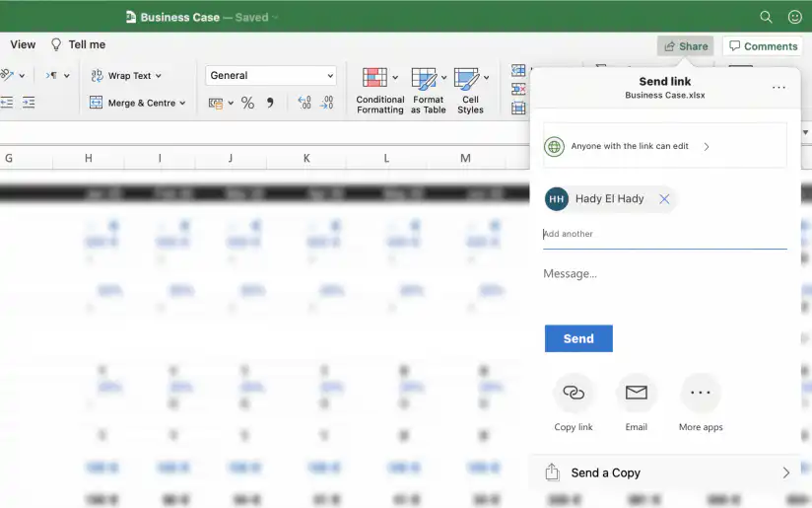Open the Comments pane button
This screenshot has height=508, width=812.
click(763, 46)
